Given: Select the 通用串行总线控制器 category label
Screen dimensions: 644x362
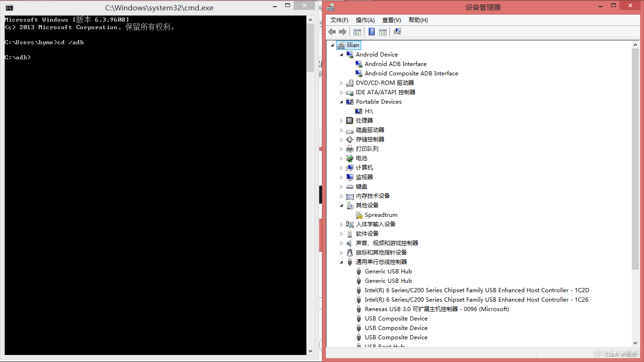Looking at the screenshot, I should (381, 262).
